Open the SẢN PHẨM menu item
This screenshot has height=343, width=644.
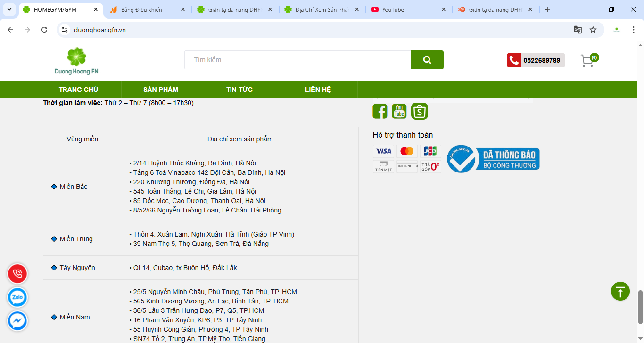161,90
